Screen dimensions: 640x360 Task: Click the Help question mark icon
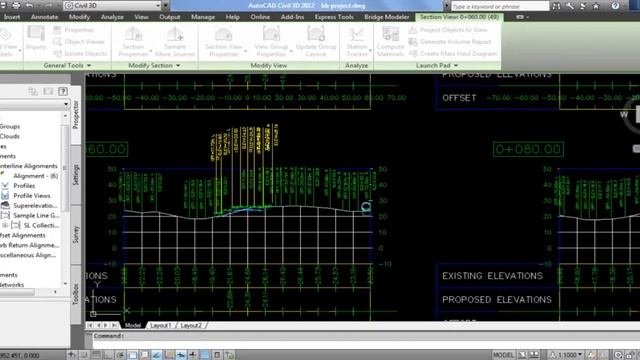[616, 6]
